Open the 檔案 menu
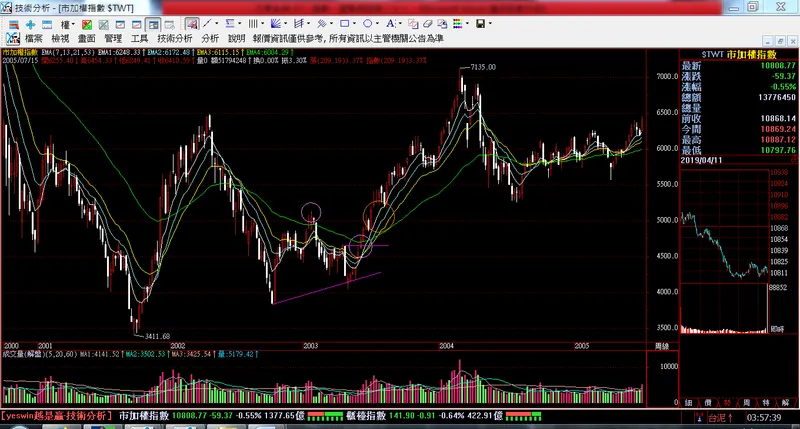Viewport: 800px width, 429px height. click(x=34, y=38)
